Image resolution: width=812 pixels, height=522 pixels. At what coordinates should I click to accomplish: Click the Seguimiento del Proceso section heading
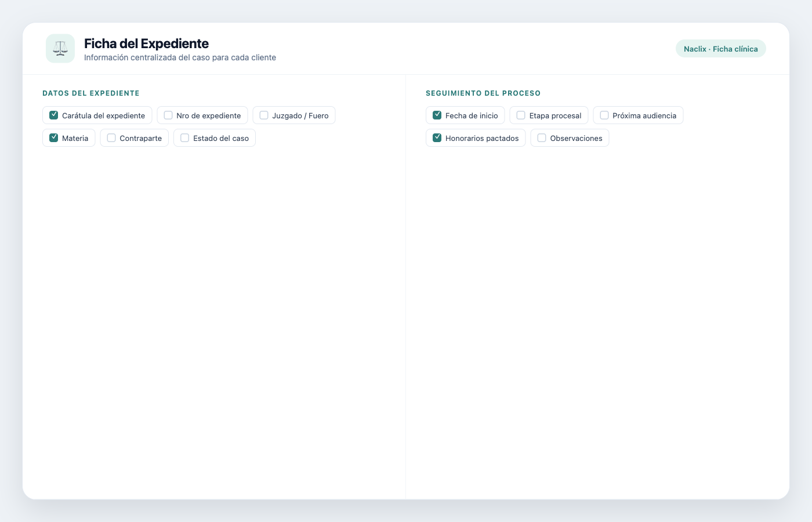point(483,93)
